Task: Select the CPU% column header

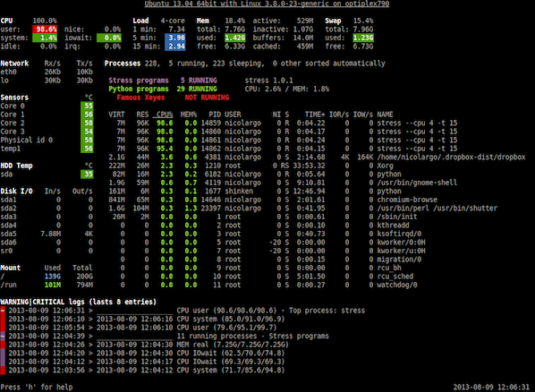Action: (163, 115)
